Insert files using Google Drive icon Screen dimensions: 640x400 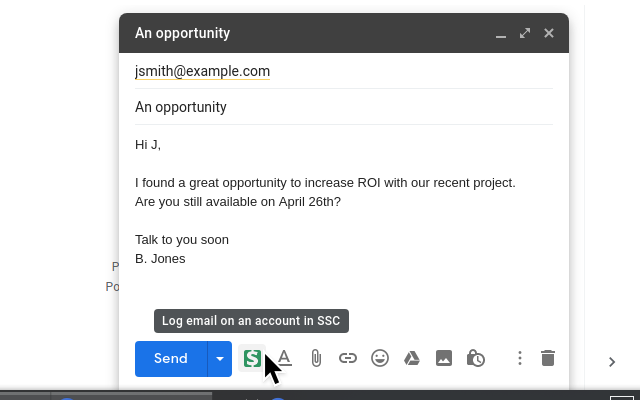412,358
